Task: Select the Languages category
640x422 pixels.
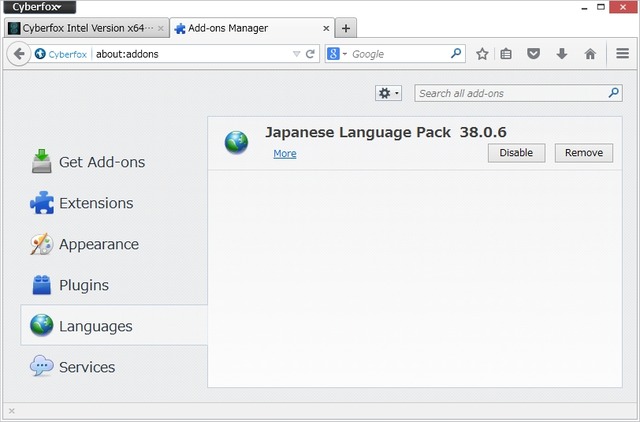Action: (114, 326)
